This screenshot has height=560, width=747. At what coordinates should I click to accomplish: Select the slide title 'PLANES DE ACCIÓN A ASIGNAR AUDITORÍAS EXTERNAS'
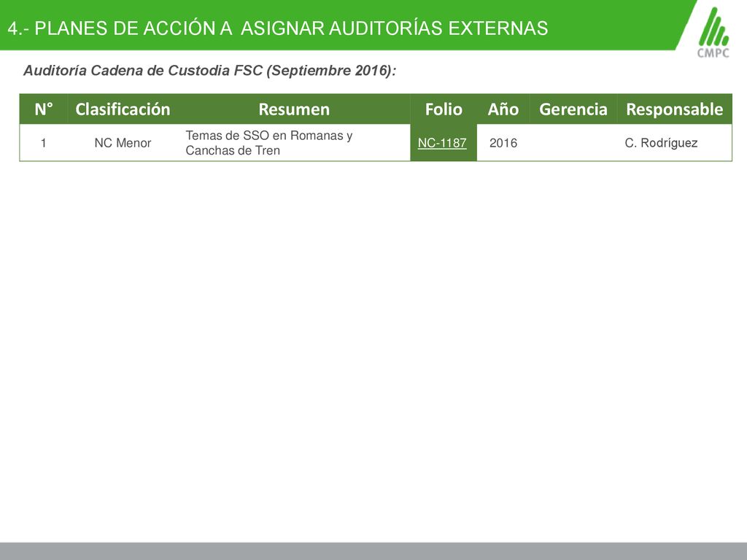coord(278,28)
